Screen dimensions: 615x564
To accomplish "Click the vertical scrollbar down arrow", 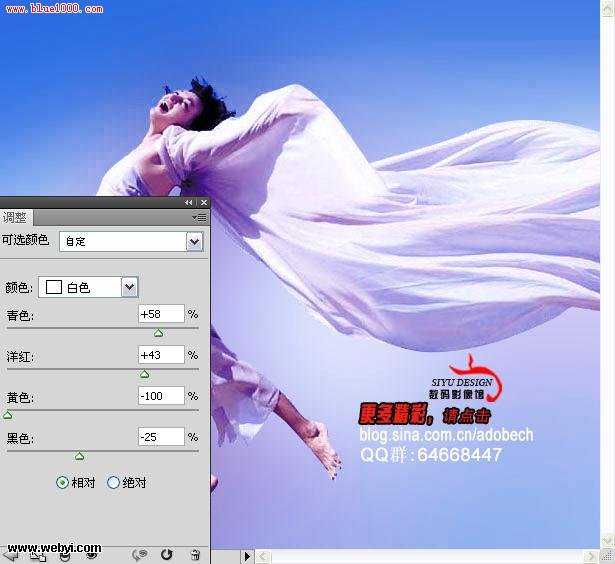I will pyautogui.click(x=608, y=541).
